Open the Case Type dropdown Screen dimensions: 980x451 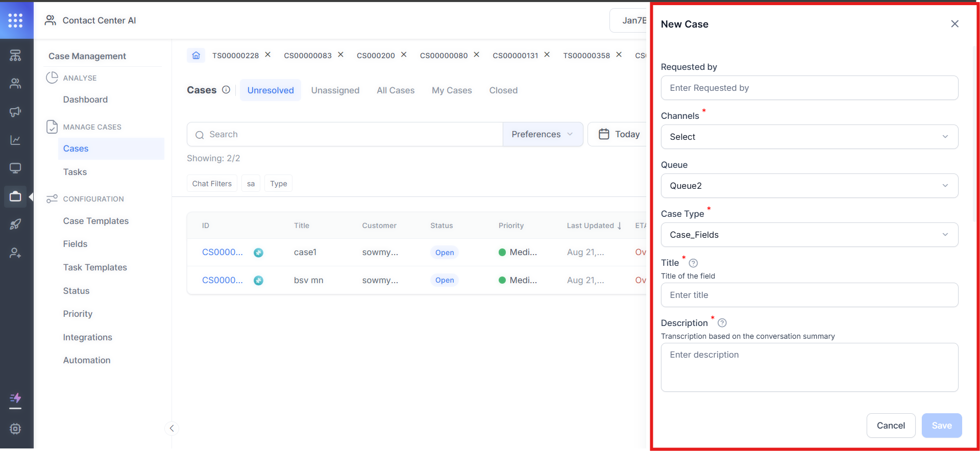click(809, 235)
